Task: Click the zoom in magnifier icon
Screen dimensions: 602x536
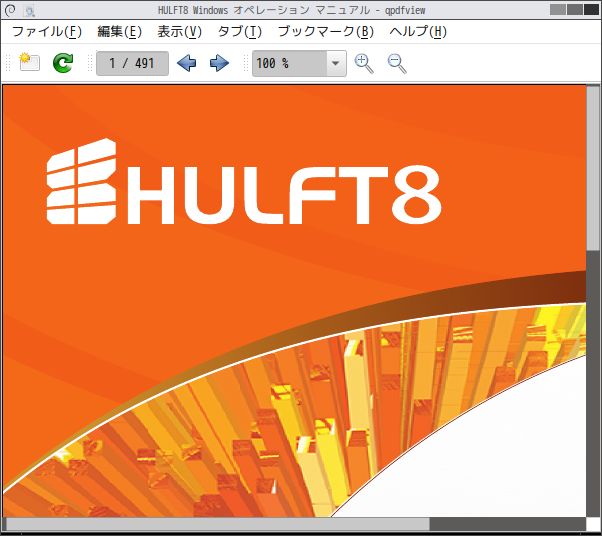Action: coord(364,63)
